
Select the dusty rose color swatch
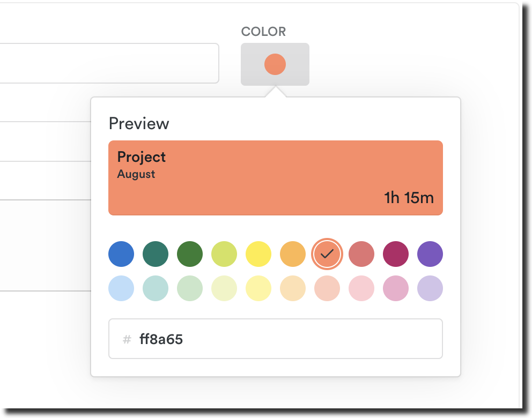(x=361, y=254)
